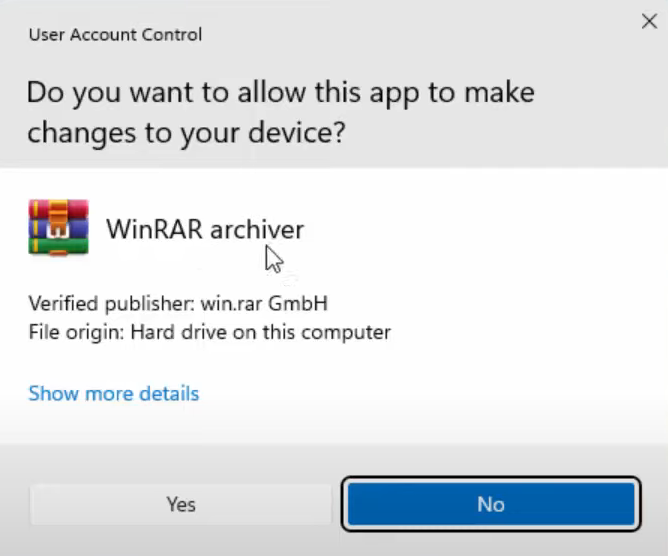
Task: Click the 'Do you want to allow' heading
Action: tap(280, 93)
